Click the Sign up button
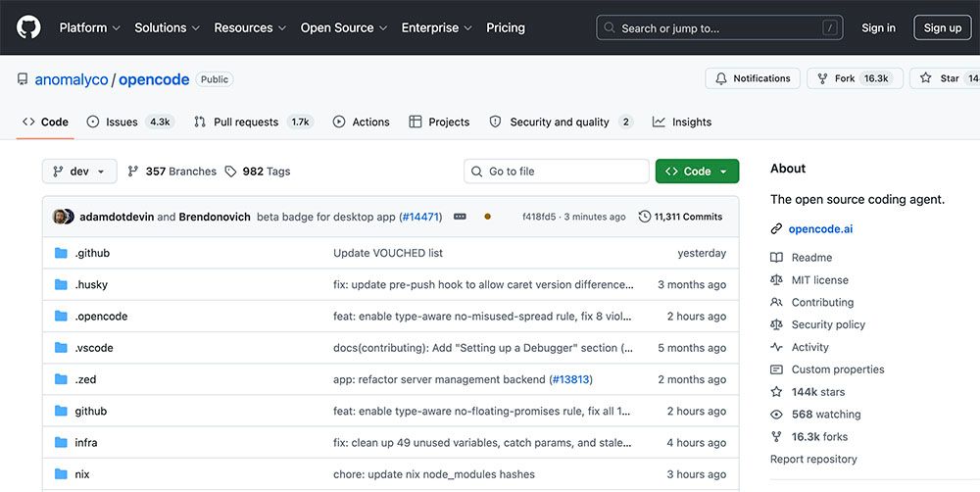 (943, 27)
